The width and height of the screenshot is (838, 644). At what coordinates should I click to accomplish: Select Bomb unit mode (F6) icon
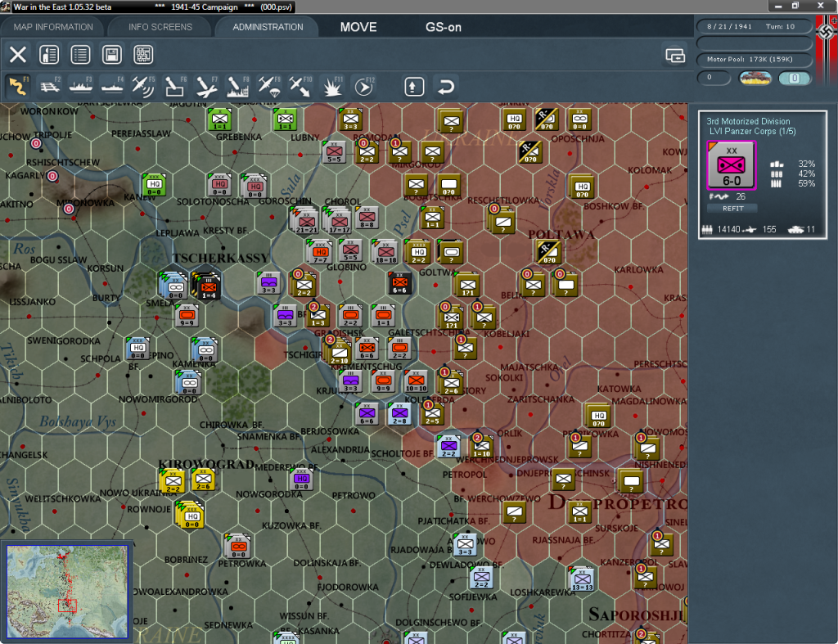tap(175, 86)
